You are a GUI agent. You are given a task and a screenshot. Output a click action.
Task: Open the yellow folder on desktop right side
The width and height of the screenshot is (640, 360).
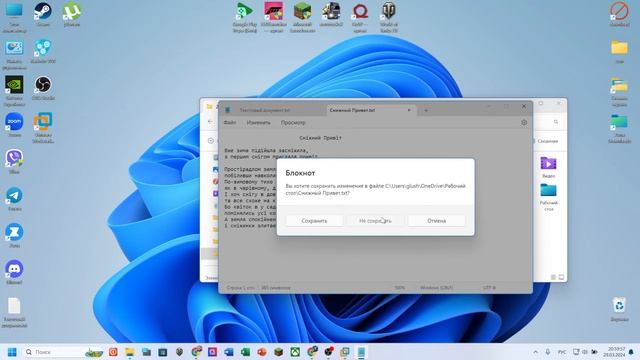[x=619, y=51]
